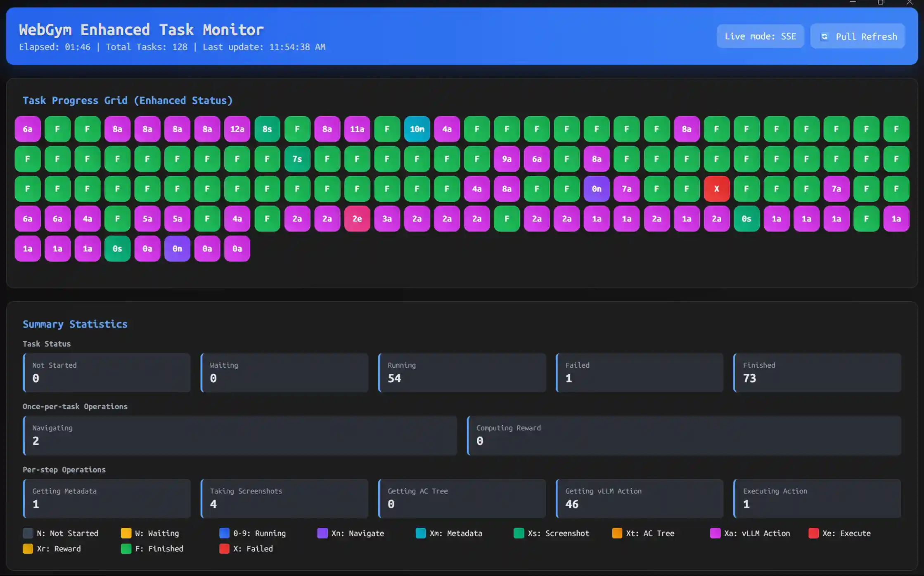
Task: Select the Running statistic card showing 54
Action: pos(462,373)
